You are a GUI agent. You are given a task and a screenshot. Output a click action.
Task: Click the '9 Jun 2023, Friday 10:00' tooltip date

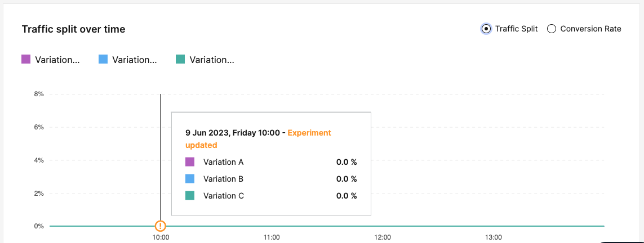[x=233, y=133]
